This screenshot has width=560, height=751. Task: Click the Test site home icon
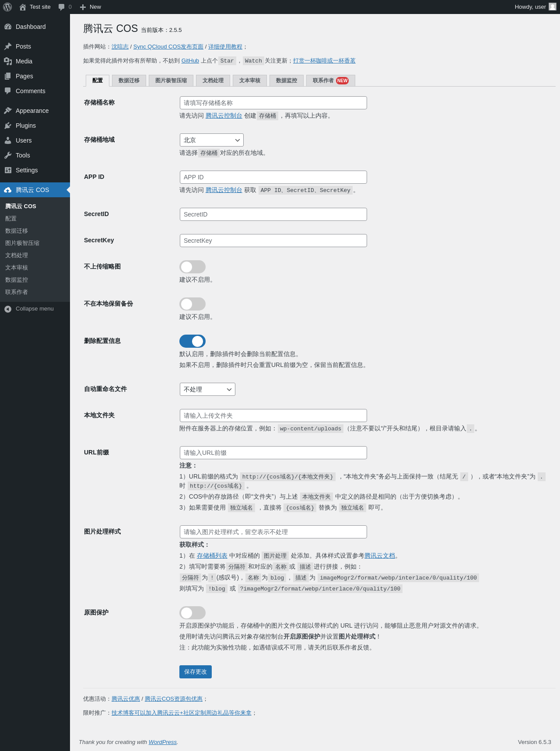[x=23, y=7]
